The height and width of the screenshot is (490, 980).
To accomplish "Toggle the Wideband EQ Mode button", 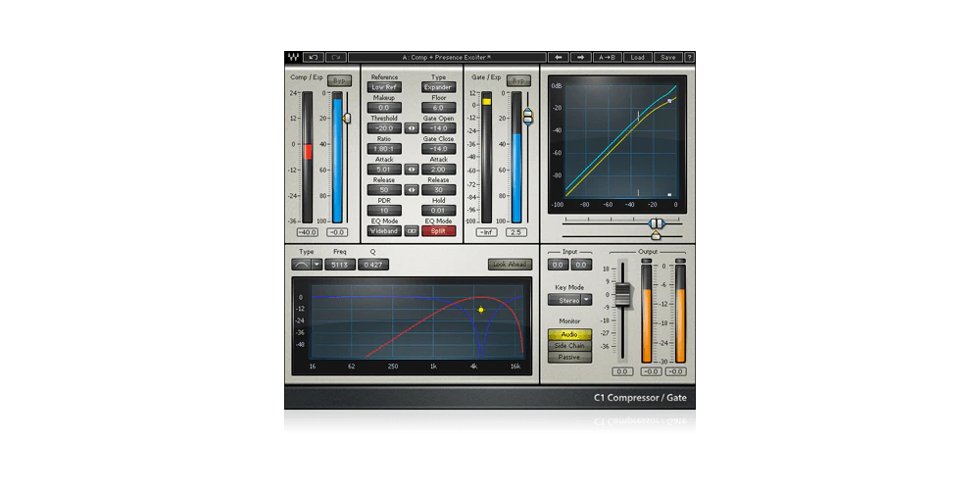I will [x=384, y=231].
